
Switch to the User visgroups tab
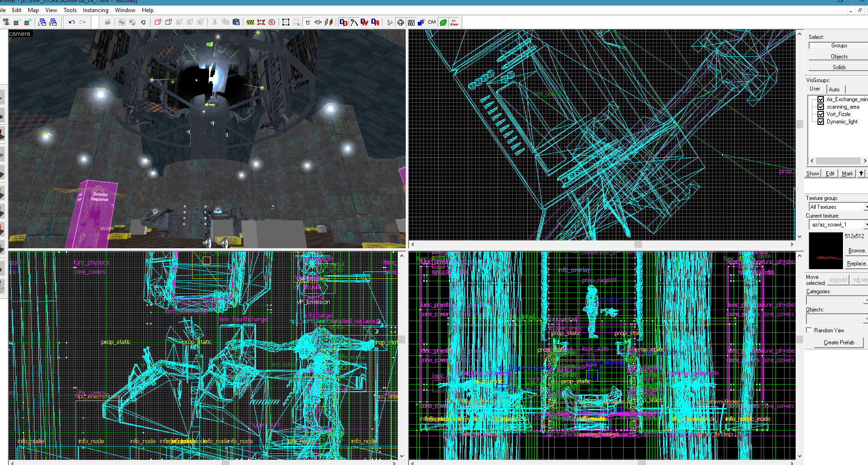click(x=815, y=89)
